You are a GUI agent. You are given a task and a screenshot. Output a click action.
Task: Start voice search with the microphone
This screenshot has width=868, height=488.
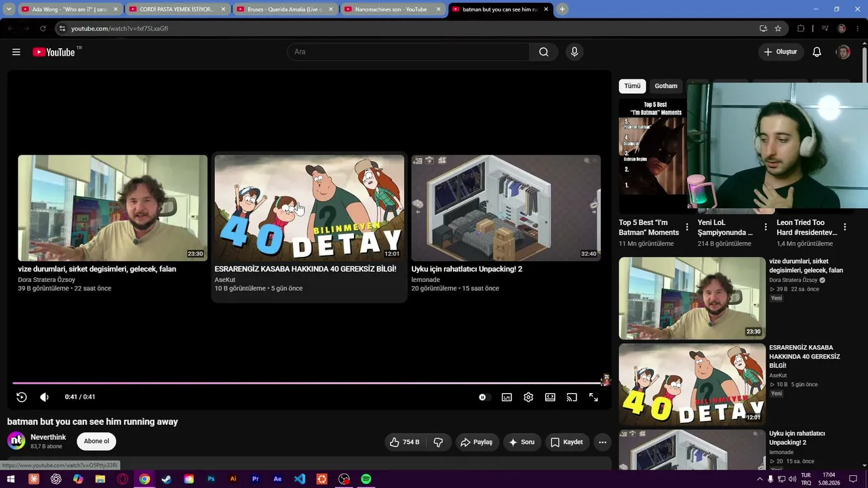pos(574,52)
